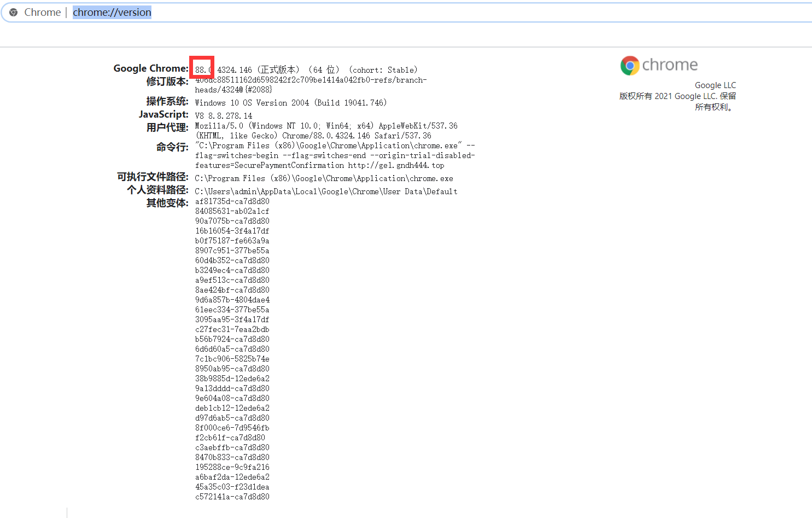
Task: Click the Chrome logo on the right
Action: [x=659, y=65]
